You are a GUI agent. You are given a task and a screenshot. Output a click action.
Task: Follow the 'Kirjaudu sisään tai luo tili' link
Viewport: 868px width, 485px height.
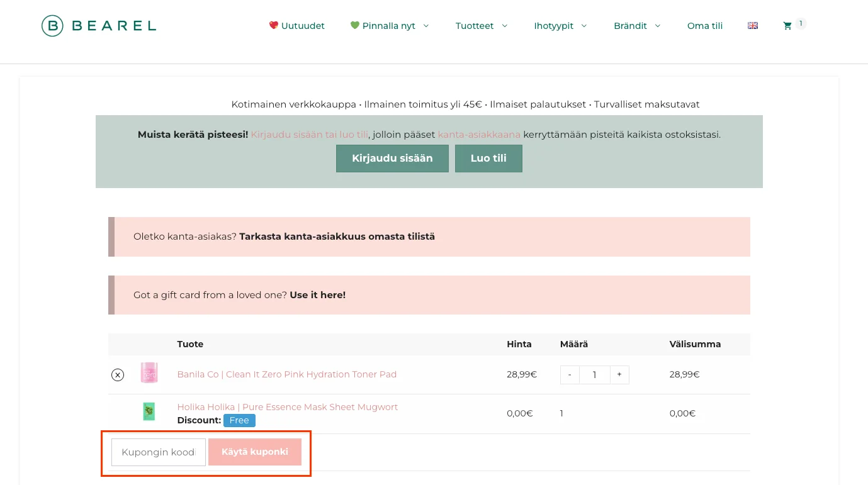click(x=309, y=135)
